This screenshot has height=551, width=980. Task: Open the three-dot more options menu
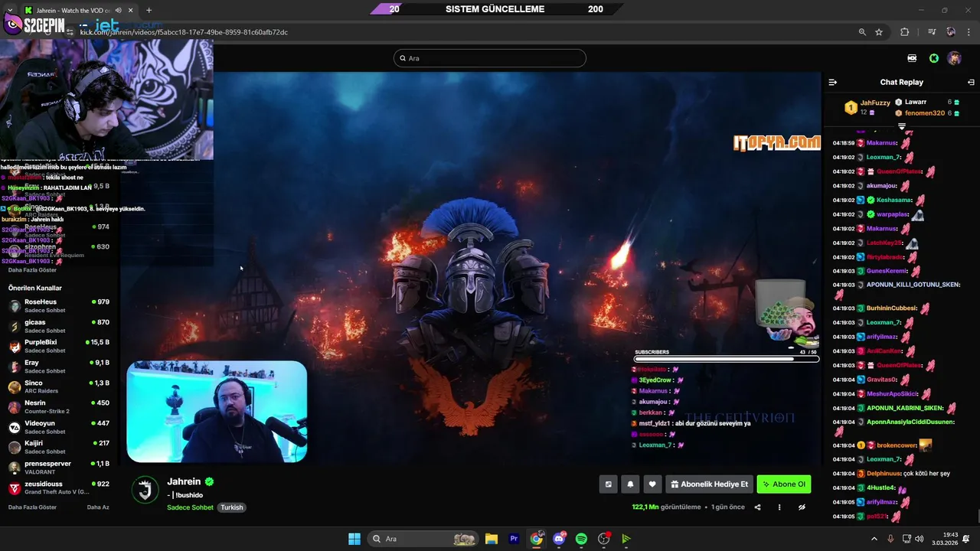[x=779, y=507]
